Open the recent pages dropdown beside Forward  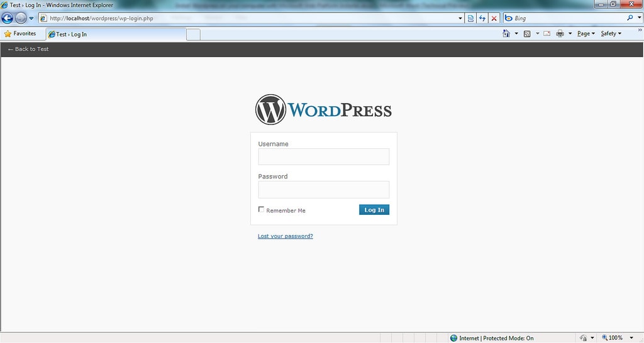pyautogui.click(x=31, y=18)
